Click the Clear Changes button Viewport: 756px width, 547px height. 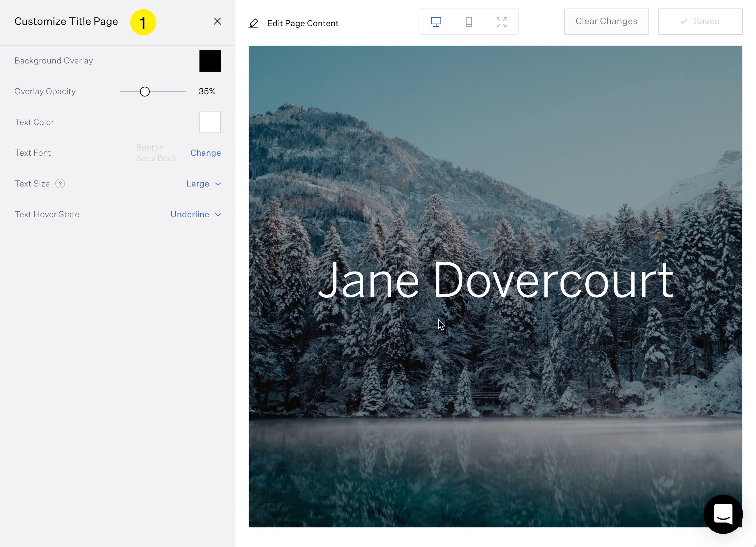tap(606, 21)
